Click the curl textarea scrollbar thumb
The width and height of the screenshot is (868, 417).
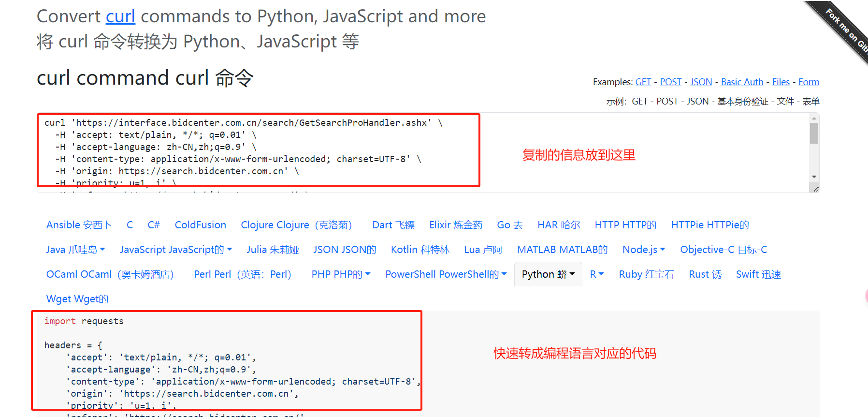coord(814,133)
